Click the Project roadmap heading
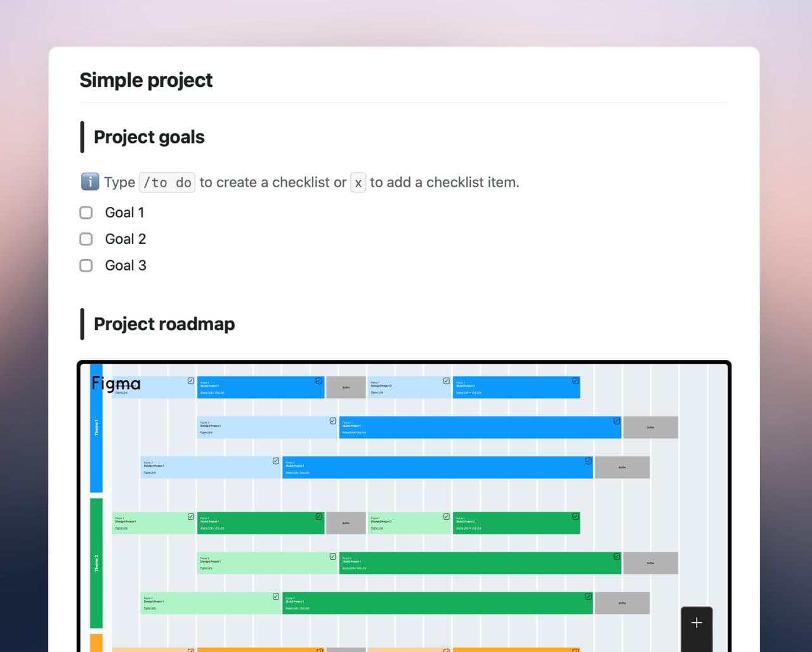Image resolution: width=812 pixels, height=652 pixels. pyautogui.click(x=164, y=324)
